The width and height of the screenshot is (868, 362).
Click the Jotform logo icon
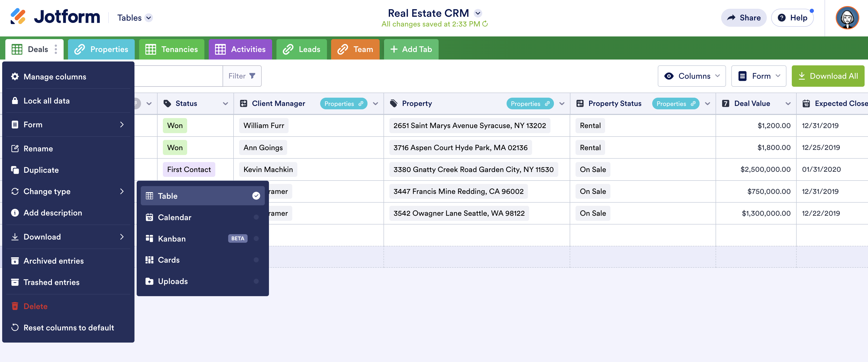17,16
